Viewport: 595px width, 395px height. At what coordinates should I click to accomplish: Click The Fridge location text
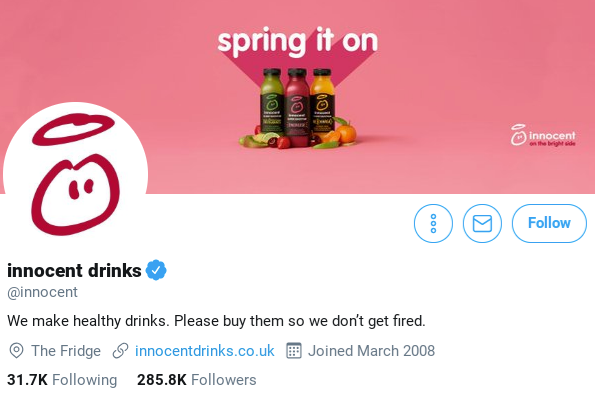pos(66,351)
